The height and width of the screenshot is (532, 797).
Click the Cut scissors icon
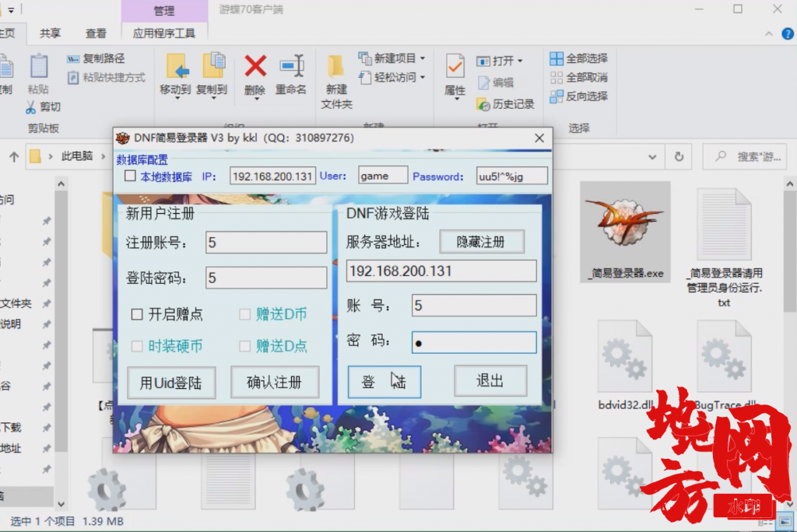pyautogui.click(x=30, y=107)
